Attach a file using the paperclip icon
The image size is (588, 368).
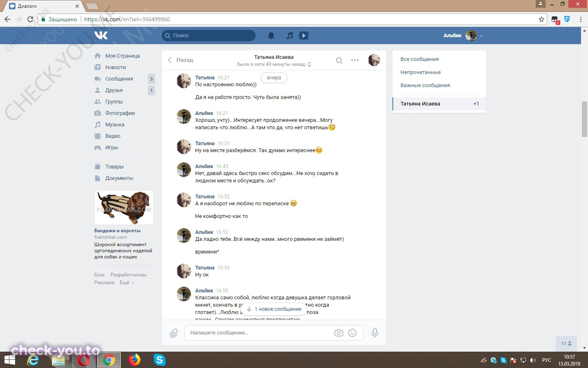point(174,333)
